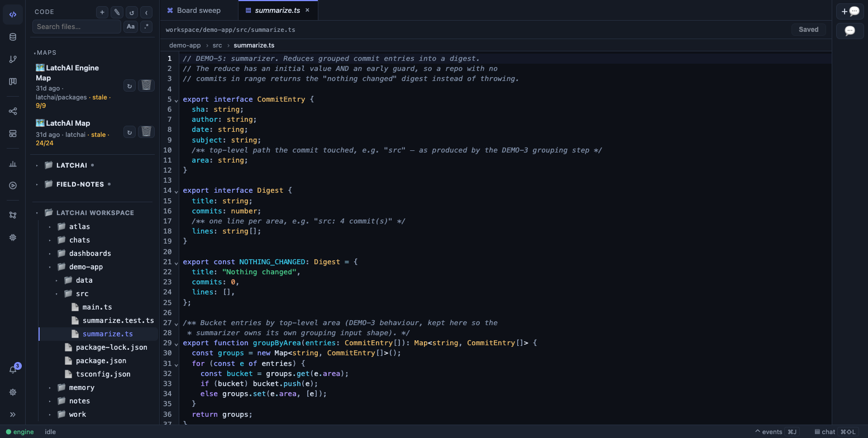Open the git branch icon in sidebar
This screenshot has height=438, width=868.
point(13,59)
